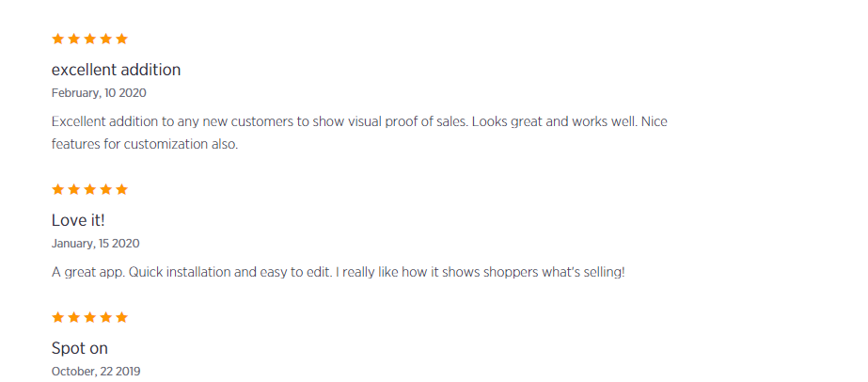
Task: Click the 'Spot on' review heading
Action: [80, 348]
